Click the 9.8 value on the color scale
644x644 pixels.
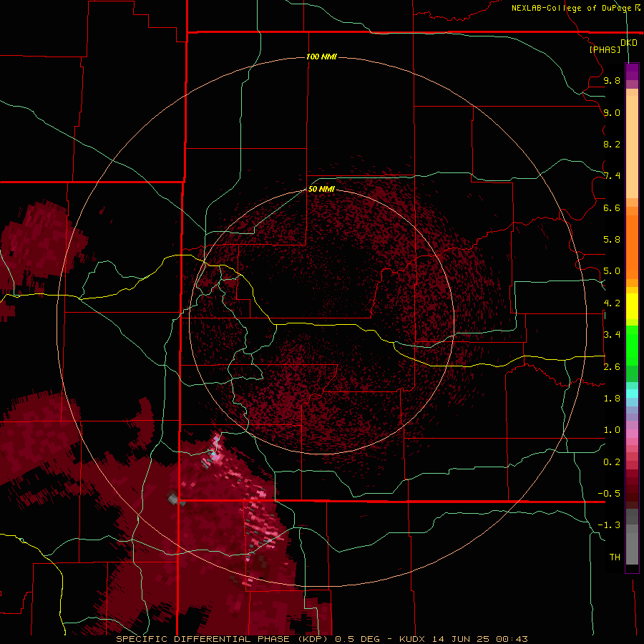tap(612, 80)
